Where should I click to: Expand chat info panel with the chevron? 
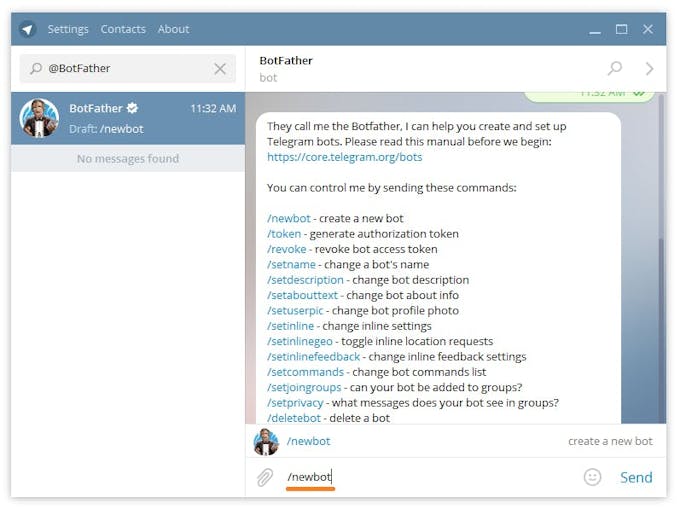(x=649, y=68)
